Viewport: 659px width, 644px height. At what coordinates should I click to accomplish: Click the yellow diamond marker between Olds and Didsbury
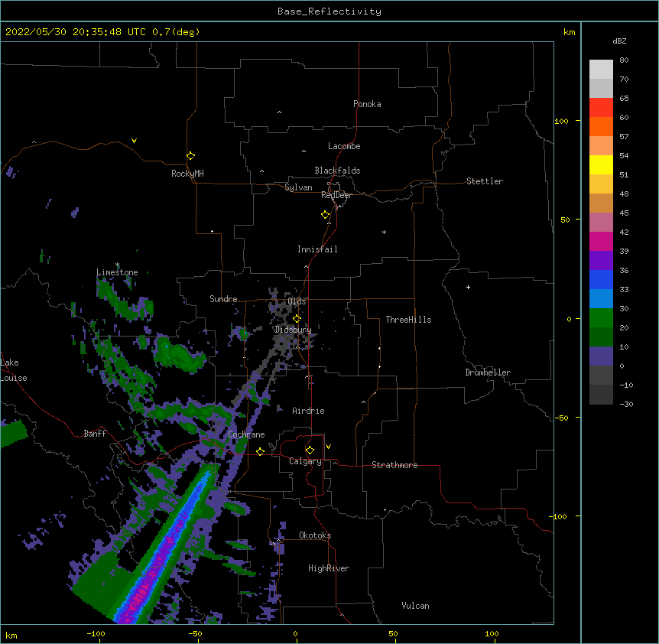[297, 319]
